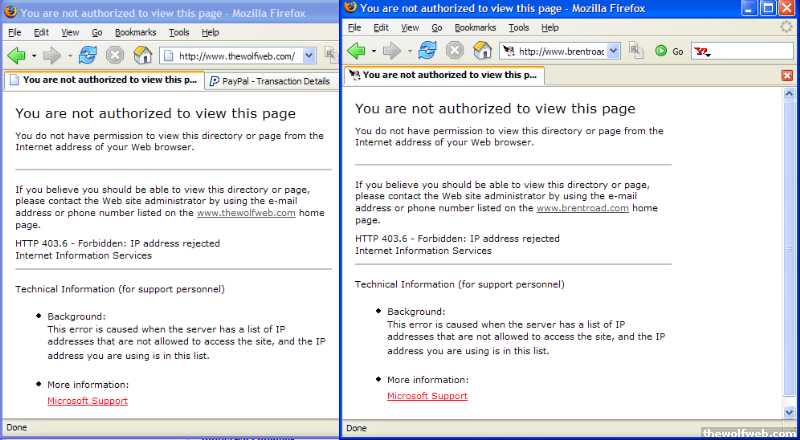Click brentroad URL address field

(x=560, y=51)
